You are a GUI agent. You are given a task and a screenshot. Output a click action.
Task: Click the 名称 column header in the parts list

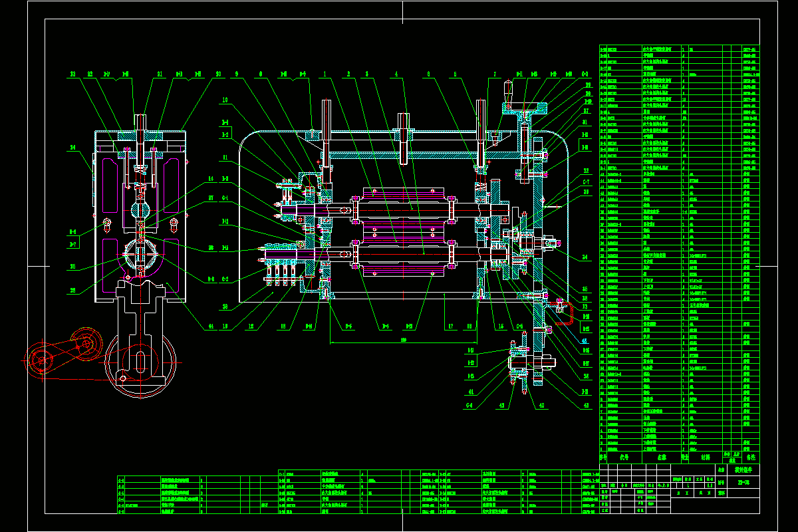pos(662,458)
